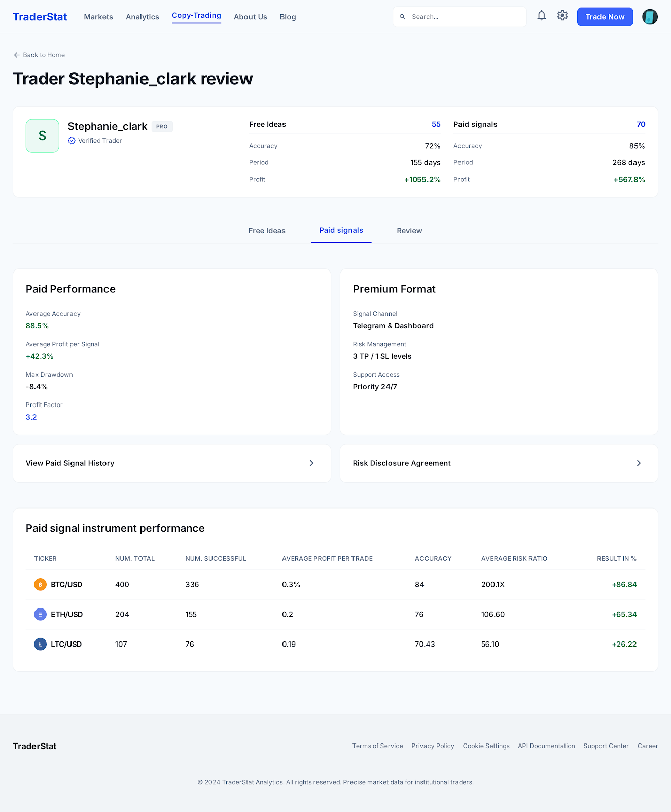Click the search magnifier icon

click(403, 17)
